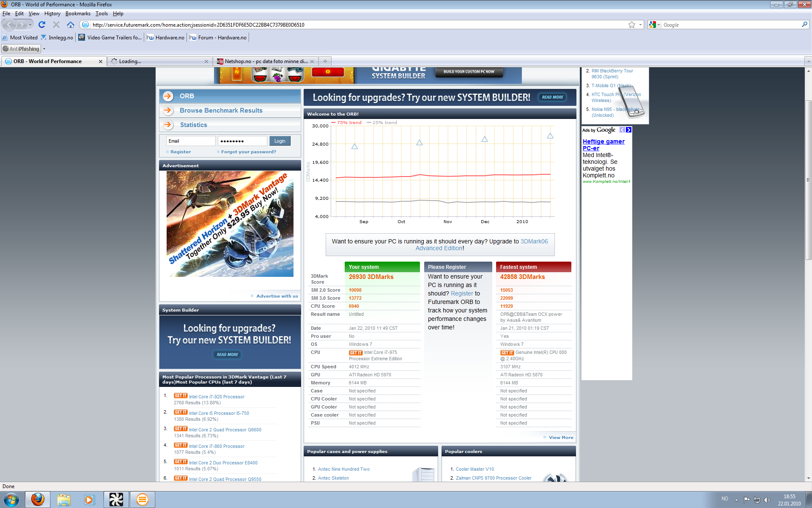The width and height of the screenshot is (812, 508).
Task: Open the Bookmarks menu
Action: pos(78,14)
